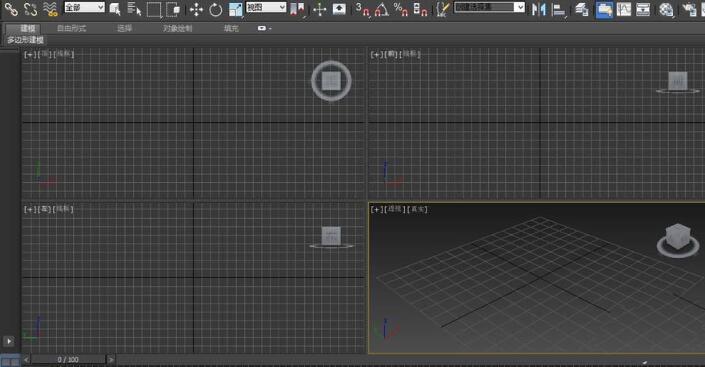Toggle Spinner Snap

coord(420,9)
